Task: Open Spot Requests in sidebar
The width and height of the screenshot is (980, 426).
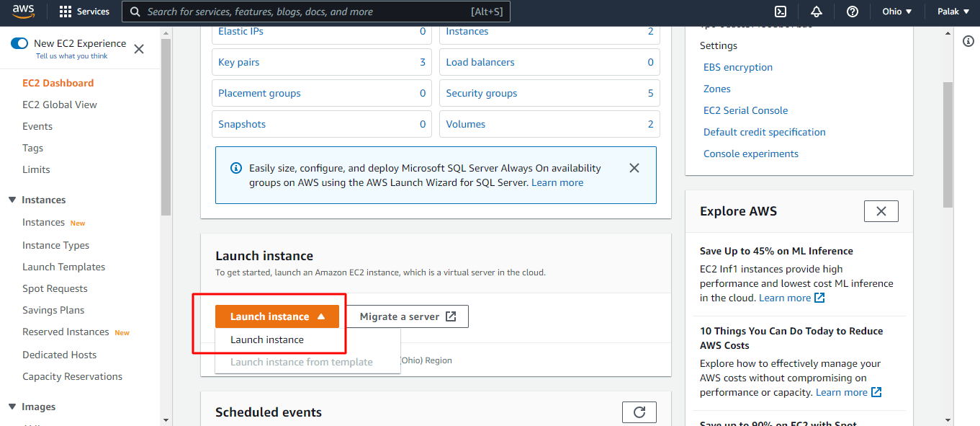Action: [x=55, y=288]
